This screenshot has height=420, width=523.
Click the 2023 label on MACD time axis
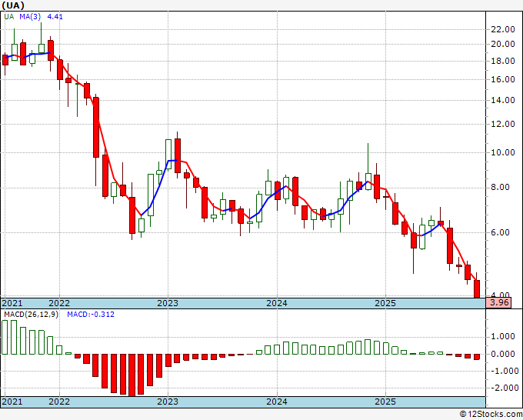[168, 402]
